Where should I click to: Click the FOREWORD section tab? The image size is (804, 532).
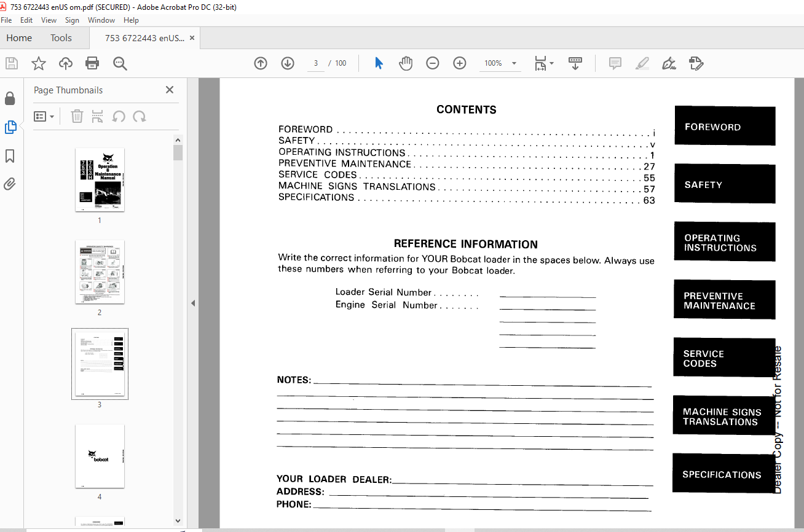pyautogui.click(x=725, y=126)
